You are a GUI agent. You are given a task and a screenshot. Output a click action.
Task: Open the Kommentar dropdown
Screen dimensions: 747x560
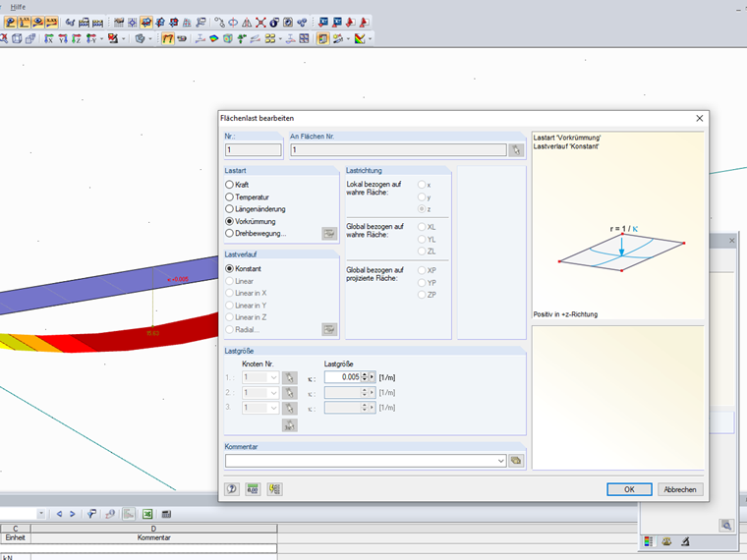click(500, 461)
